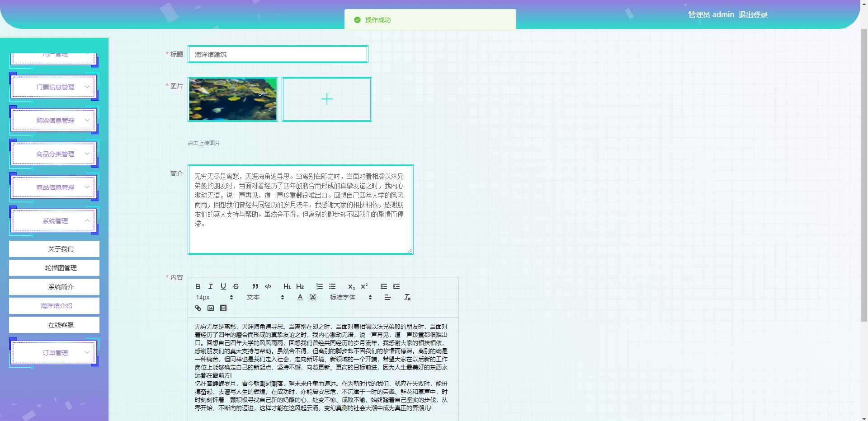Viewport: 868px width, 421px height.
Task: Insert a code block in the editor
Action: [x=268, y=286]
